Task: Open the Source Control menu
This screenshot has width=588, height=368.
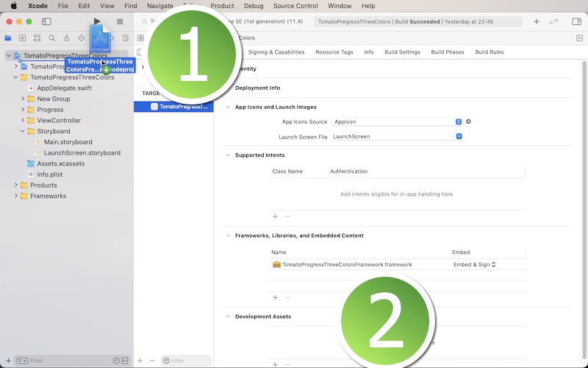Action: (x=295, y=6)
